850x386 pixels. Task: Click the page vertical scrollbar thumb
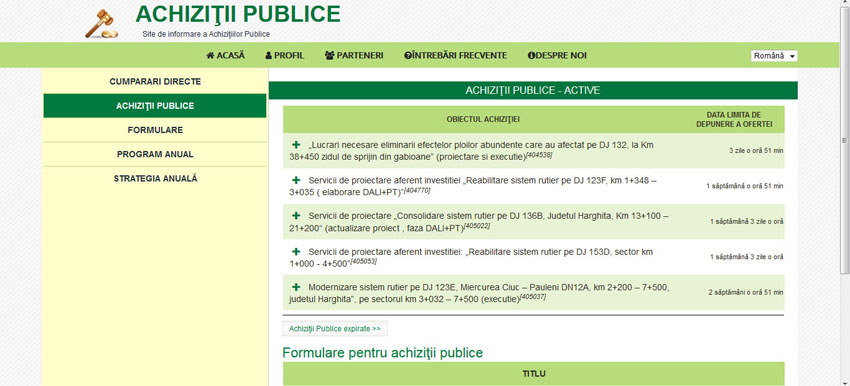845,141
